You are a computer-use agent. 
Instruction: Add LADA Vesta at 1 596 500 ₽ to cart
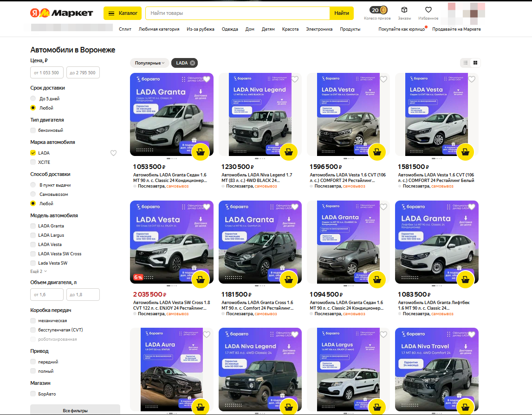click(x=377, y=152)
